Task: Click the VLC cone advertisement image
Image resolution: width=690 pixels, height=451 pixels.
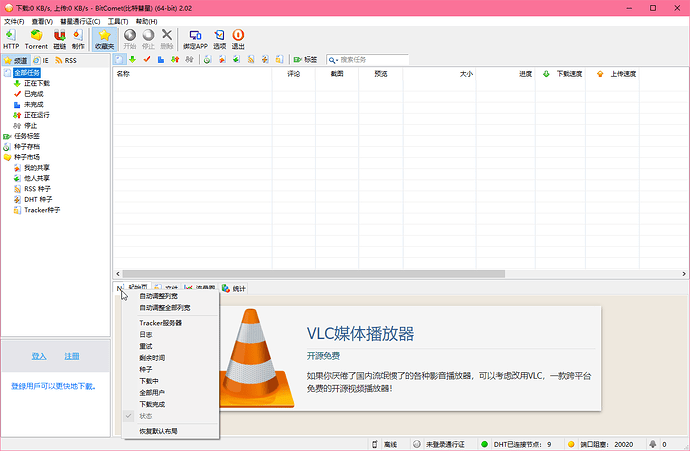Action: 257,358
